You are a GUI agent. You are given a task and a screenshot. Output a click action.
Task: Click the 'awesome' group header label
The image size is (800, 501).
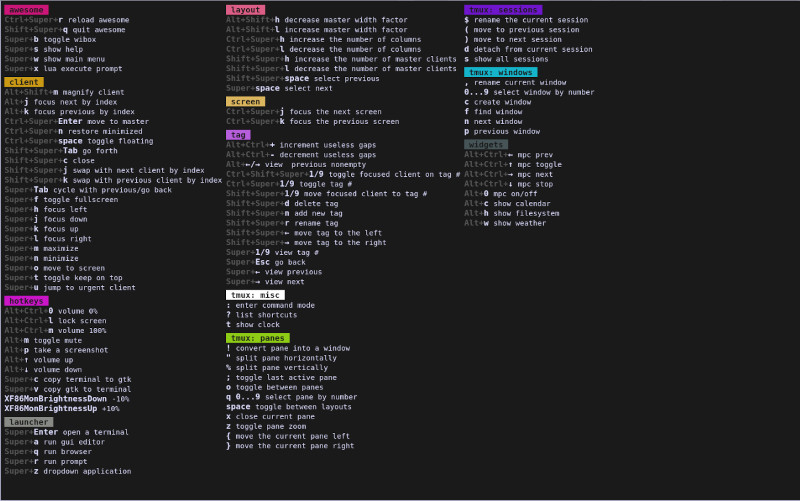coord(27,10)
